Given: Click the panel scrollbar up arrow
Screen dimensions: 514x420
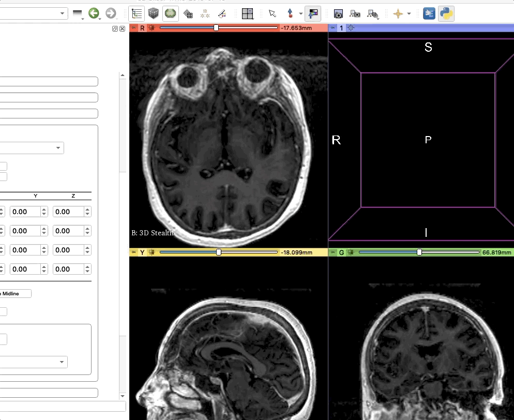Looking at the screenshot, I should 123,76.
